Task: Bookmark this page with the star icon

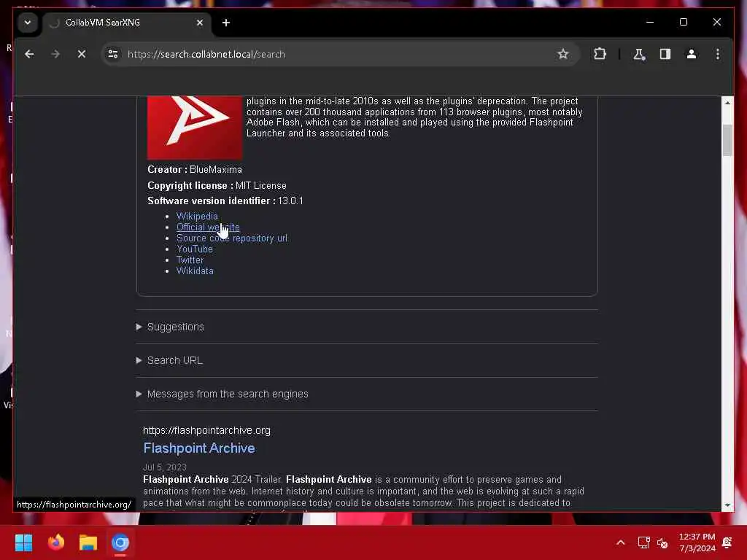Action: [562, 54]
